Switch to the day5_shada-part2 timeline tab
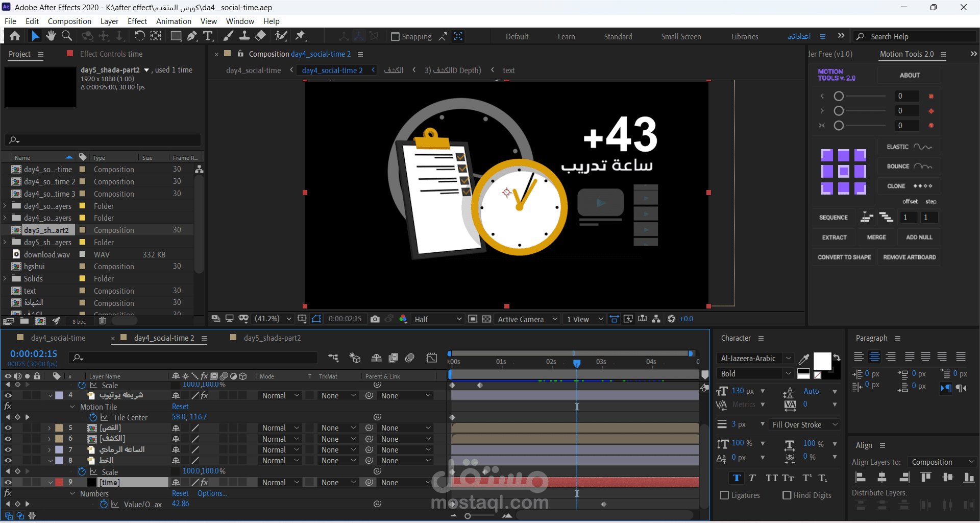 pos(272,338)
